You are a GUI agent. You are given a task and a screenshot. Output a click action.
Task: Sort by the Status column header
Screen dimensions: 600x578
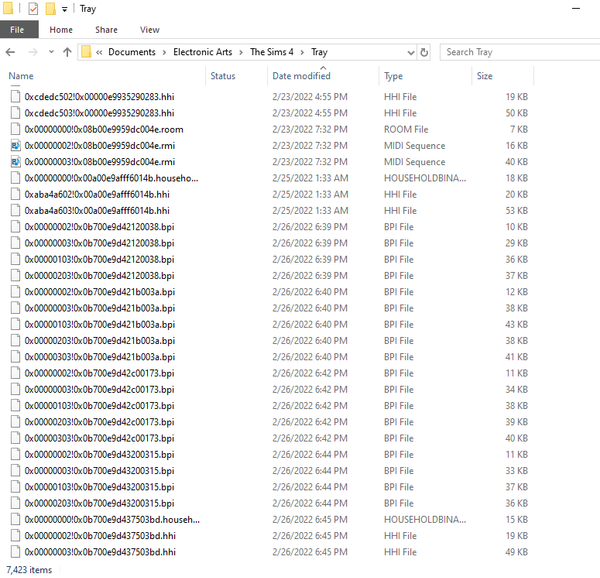223,76
